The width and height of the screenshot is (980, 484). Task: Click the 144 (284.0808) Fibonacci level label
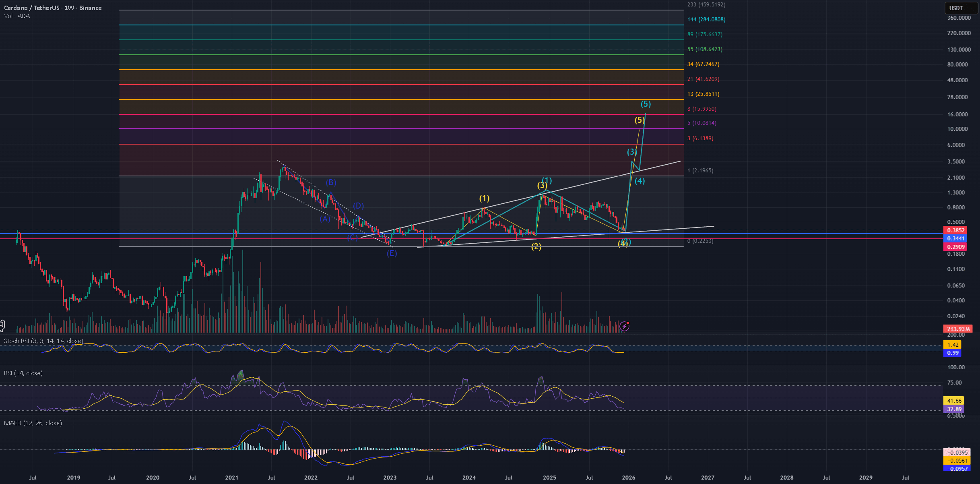pos(706,19)
